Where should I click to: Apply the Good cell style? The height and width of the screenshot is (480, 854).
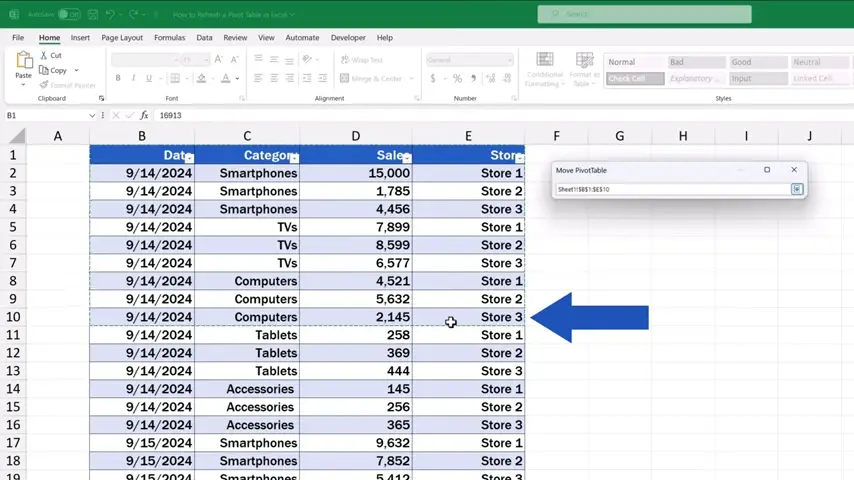(x=755, y=62)
